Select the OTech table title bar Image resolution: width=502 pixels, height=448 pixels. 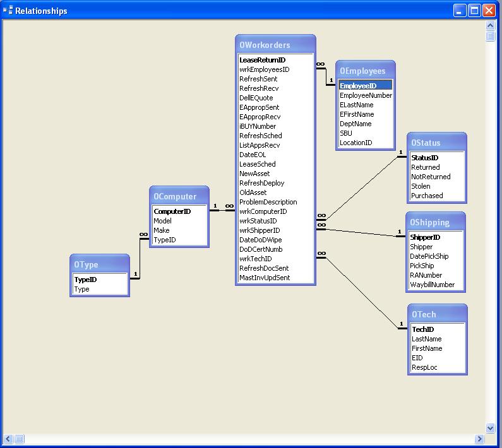pos(438,314)
